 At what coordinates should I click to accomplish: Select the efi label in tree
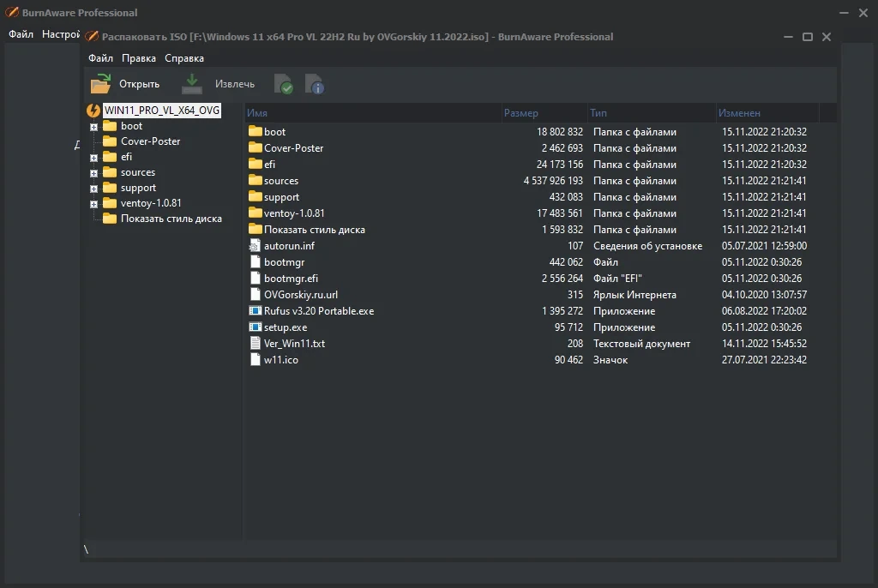(x=127, y=157)
